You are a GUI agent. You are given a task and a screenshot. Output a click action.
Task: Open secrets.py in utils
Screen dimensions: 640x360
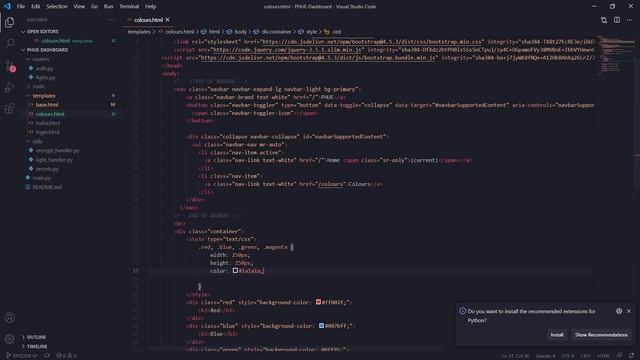point(47,169)
